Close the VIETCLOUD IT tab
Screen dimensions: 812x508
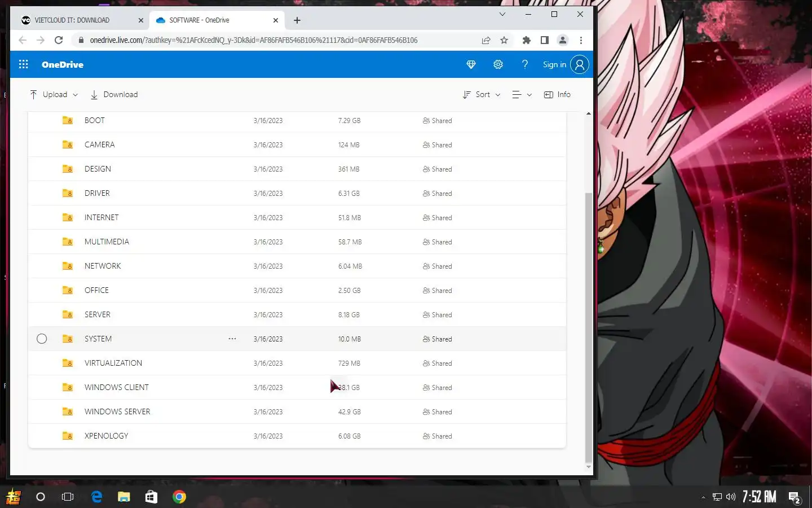[x=141, y=20]
